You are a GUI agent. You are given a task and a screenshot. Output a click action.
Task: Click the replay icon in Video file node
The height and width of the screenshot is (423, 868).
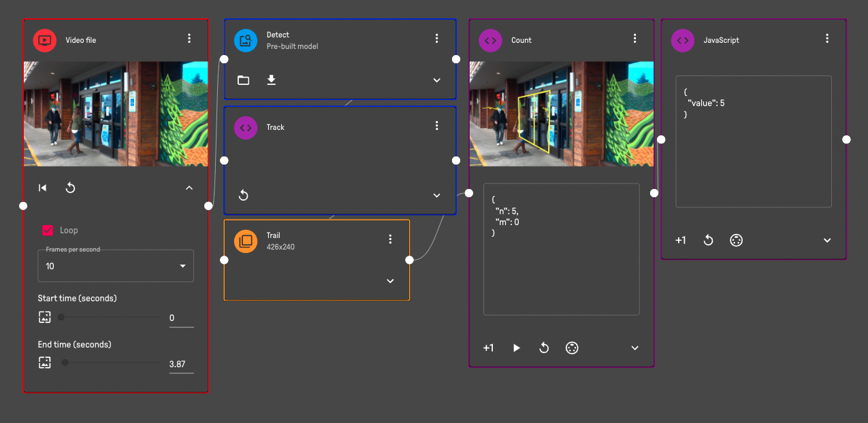point(70,188)
